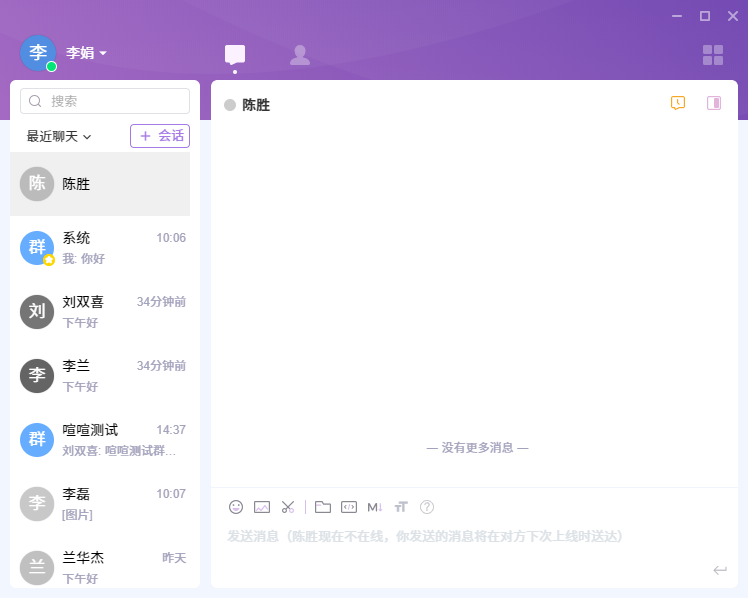The width and height of the screenshot is (748, 598).
Task: Open the help question mark icon
Action: coord(427,507)
